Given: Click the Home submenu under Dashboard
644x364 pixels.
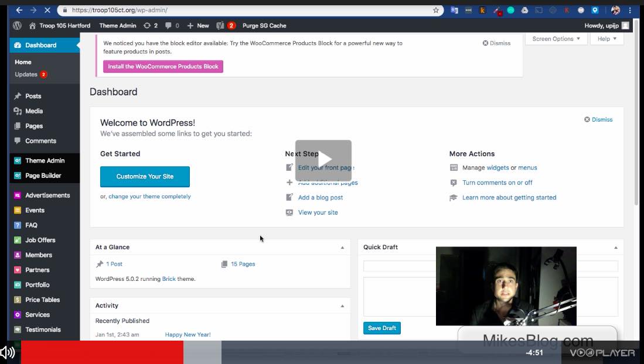Looking at the screenshot, I should click(x=23, y=62).
